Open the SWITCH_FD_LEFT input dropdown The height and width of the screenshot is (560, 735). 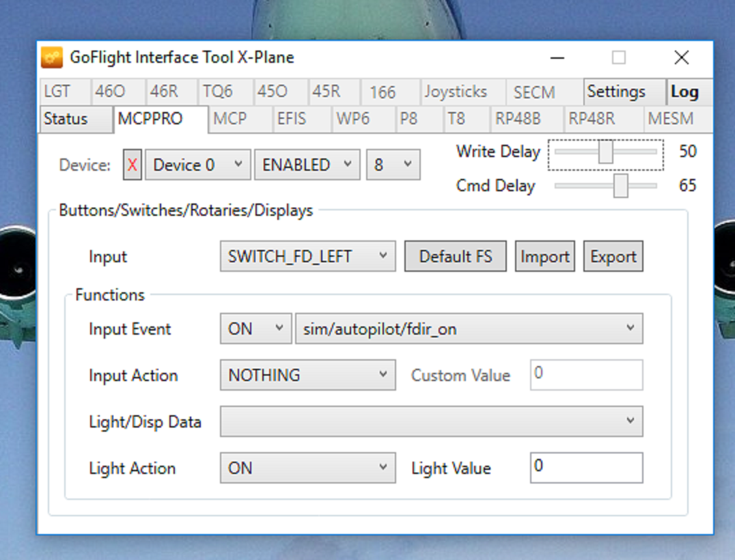307,257
